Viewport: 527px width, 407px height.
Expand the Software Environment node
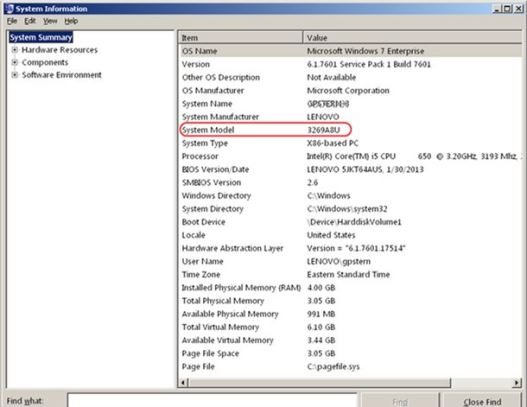(x=14, y=75)
